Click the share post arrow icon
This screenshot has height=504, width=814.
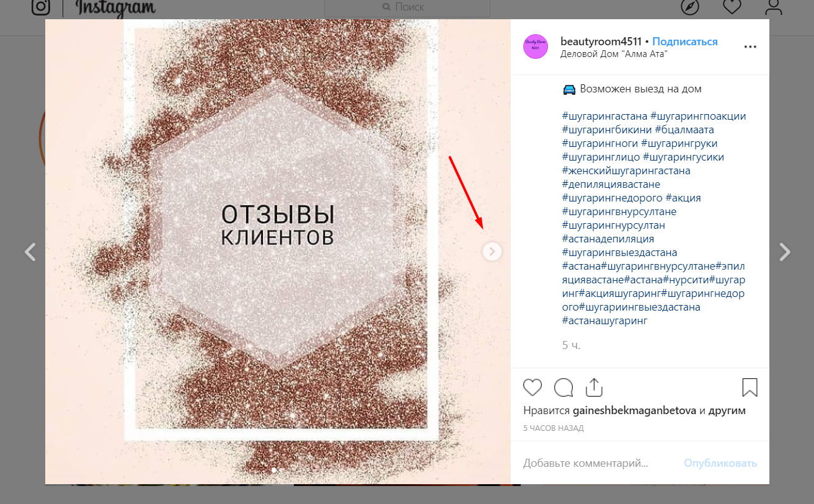pos(594,387)
